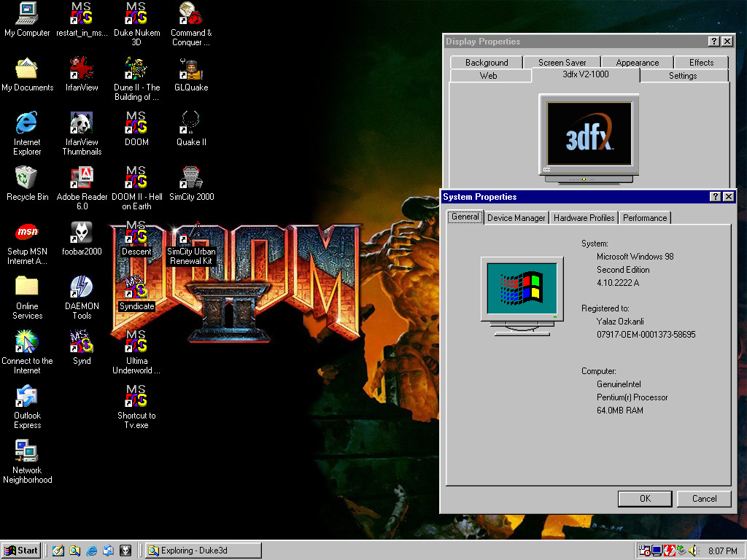Click the System Properties help button
Screen dimensions: 747x560
[x=715, y=197]
